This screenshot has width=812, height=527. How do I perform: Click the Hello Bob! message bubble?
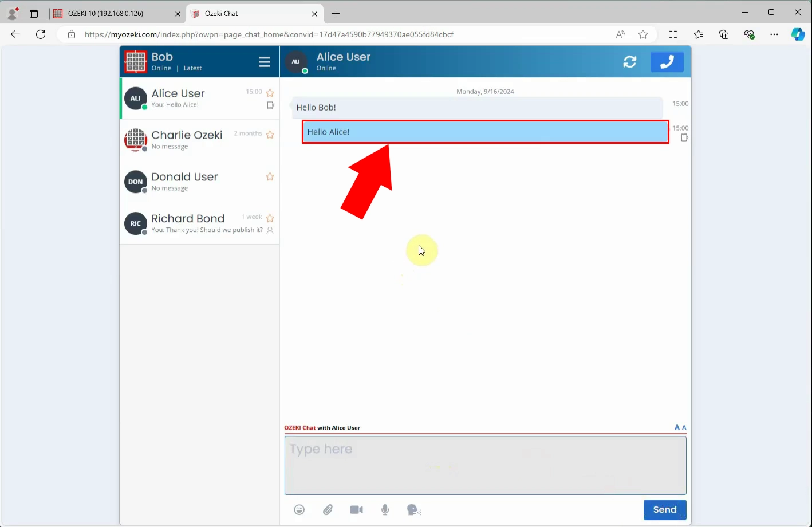(477, 107)
